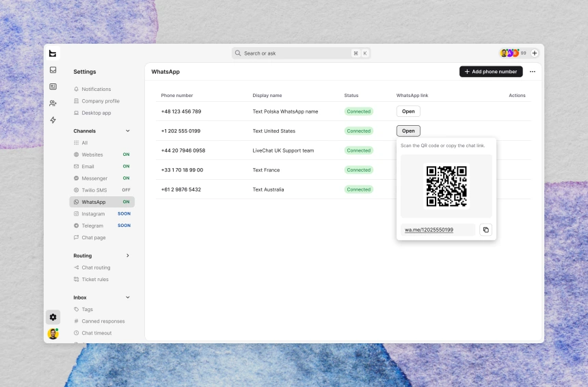Open Instagram channel item
The height and width of the screenshot is (387, 588).
pyautogui.click(x=102, y=214)
